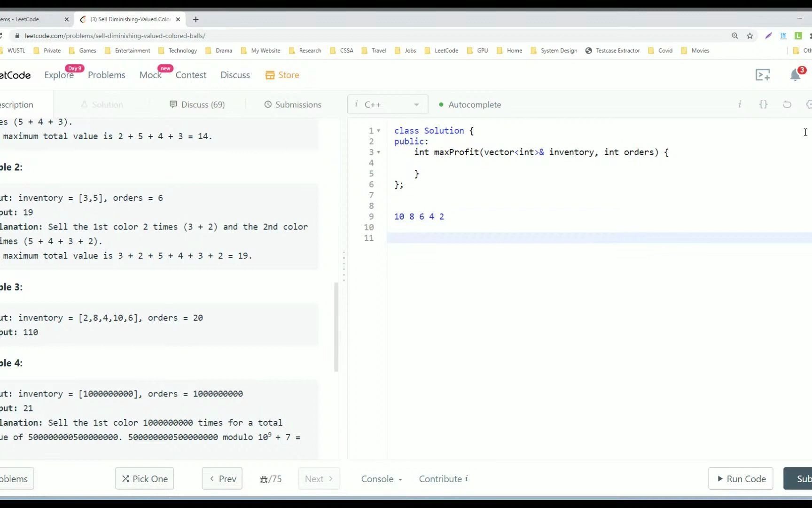Click description panel vertical scrollbar
812x508 pixels.
[336, 327]
